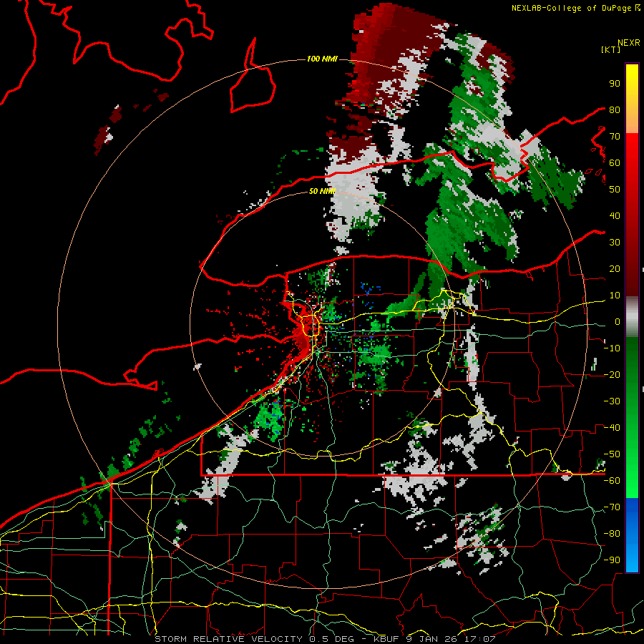Viewport: 644px width, 644px height.
Task: Click the -90 label on velocity scale
Action: (x=612, y=560)
